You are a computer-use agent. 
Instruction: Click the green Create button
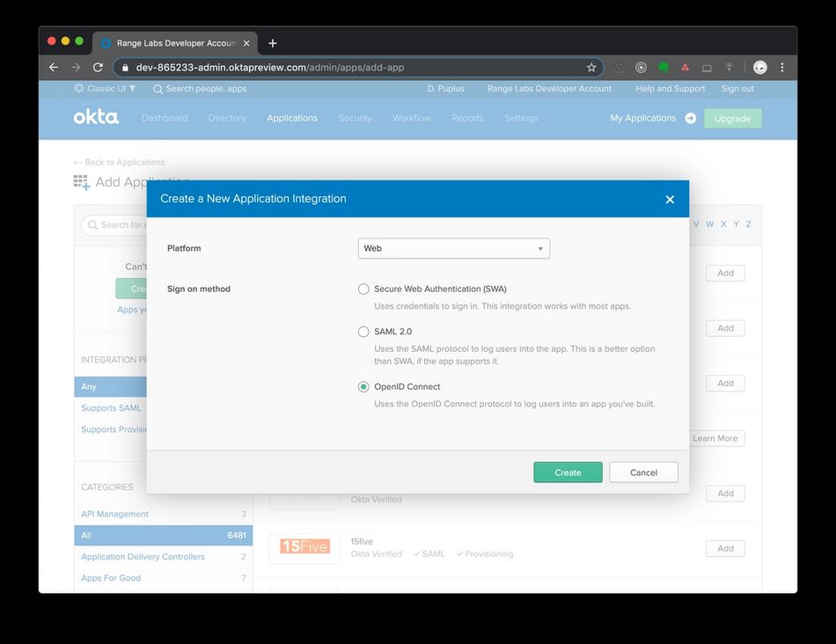[568, 472]
